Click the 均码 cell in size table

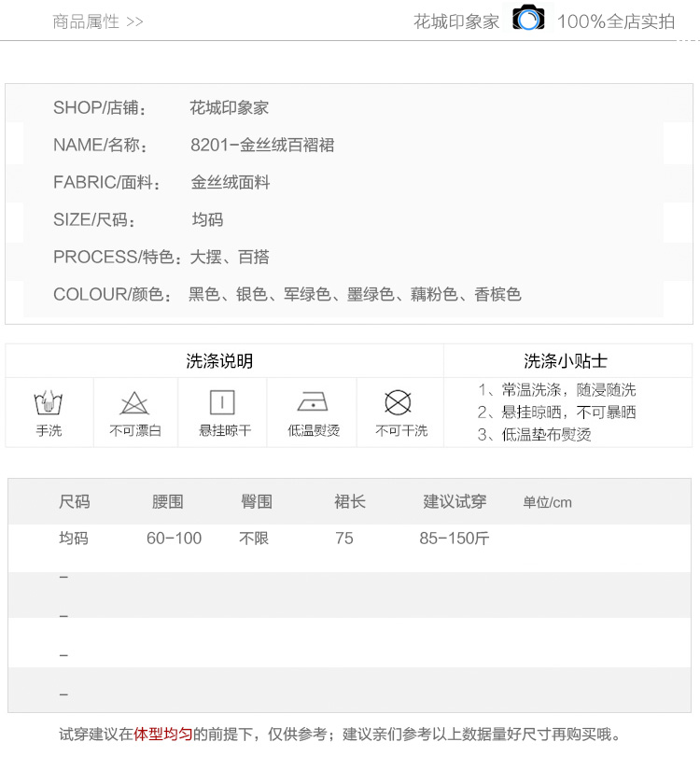point(74,539)
